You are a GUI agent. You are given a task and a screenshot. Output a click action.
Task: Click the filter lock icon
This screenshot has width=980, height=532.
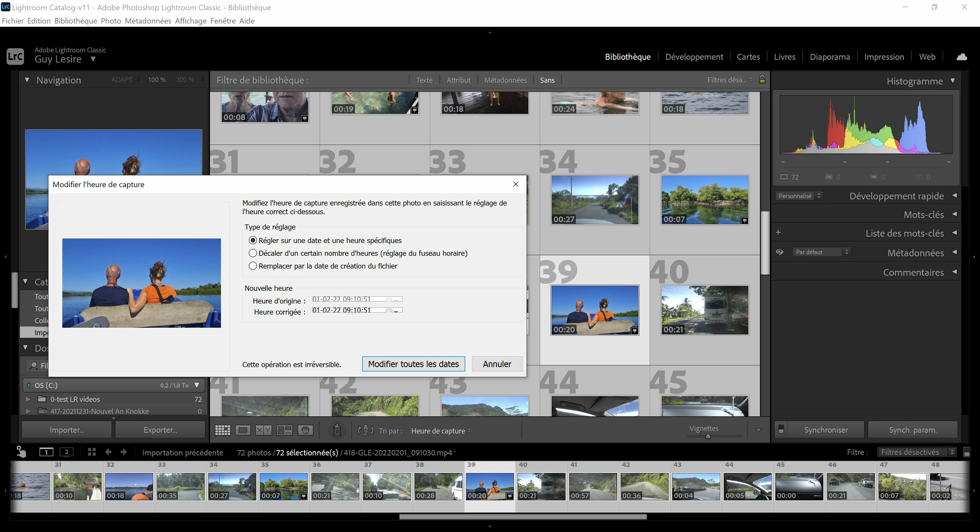pos(762,80)
